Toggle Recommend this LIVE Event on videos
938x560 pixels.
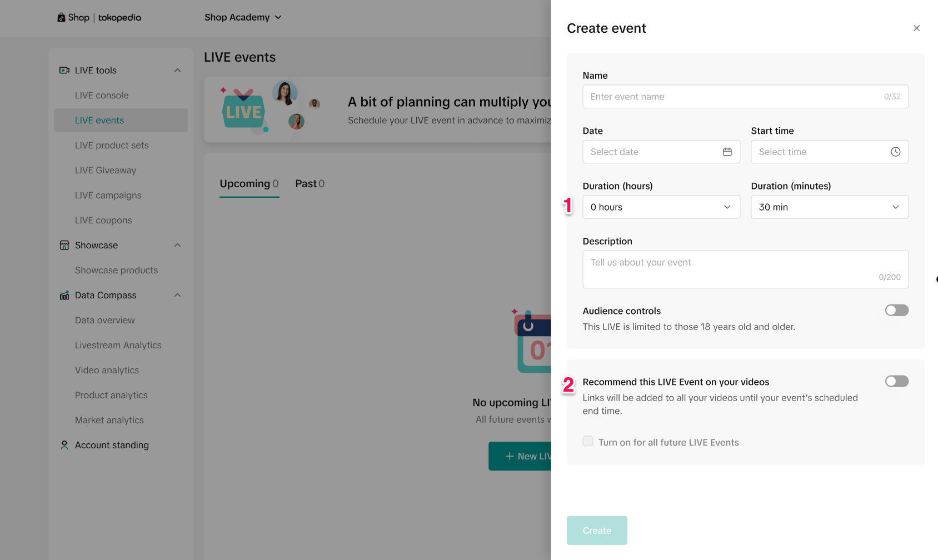(x=896, y=382)
